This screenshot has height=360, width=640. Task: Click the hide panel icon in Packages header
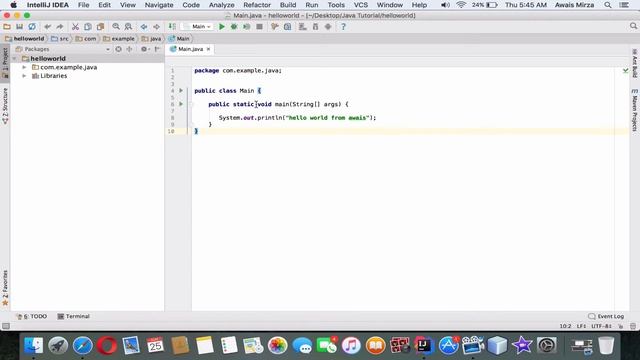[x=157, y=49]
